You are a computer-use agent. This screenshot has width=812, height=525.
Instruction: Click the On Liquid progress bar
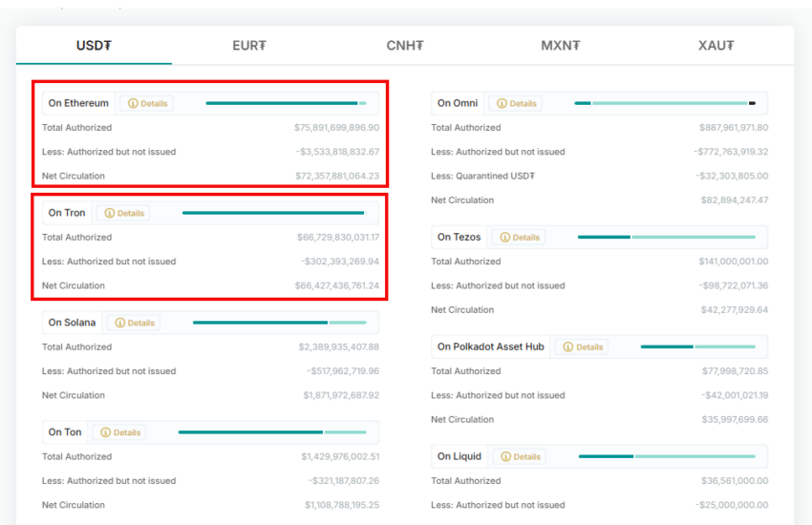pos(667,456)
